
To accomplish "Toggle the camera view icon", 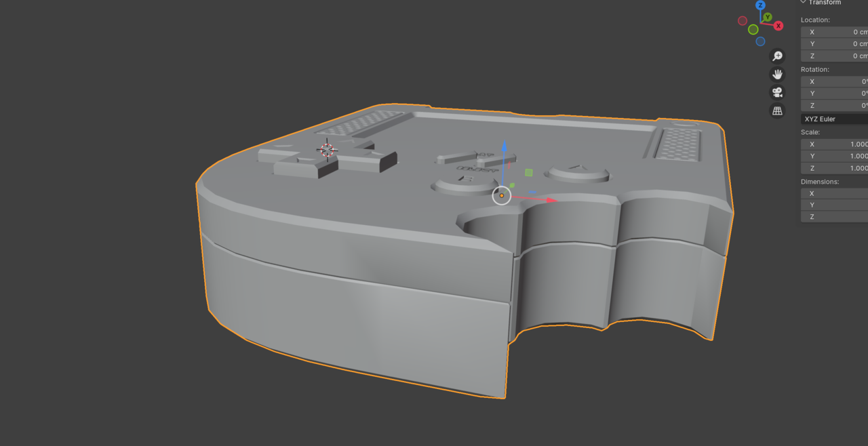I will pyautogui.click(x=778, y=93).
